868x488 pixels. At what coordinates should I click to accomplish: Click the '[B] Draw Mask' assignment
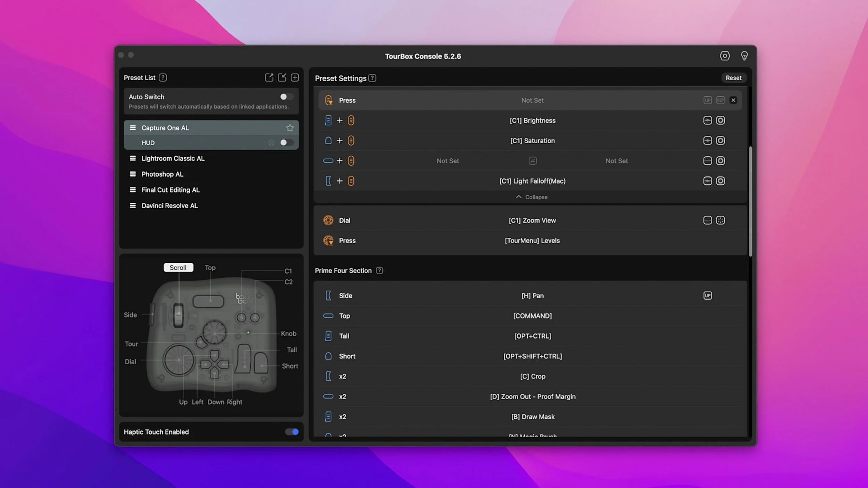533,417
